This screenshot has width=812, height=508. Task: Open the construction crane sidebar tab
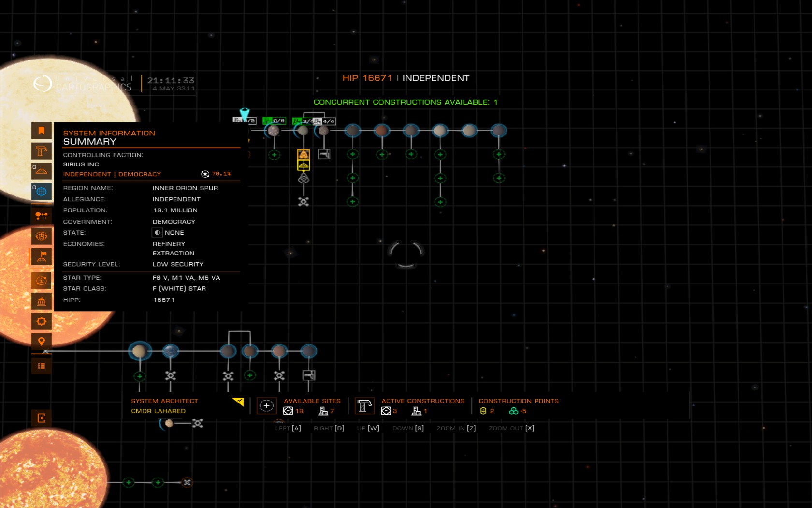pyautogui.click(x=42, y=151)
